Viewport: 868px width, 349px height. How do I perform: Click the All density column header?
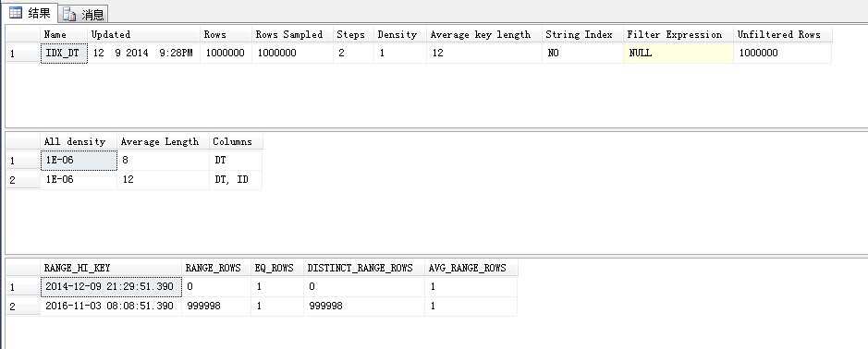(x=79, y=141)
